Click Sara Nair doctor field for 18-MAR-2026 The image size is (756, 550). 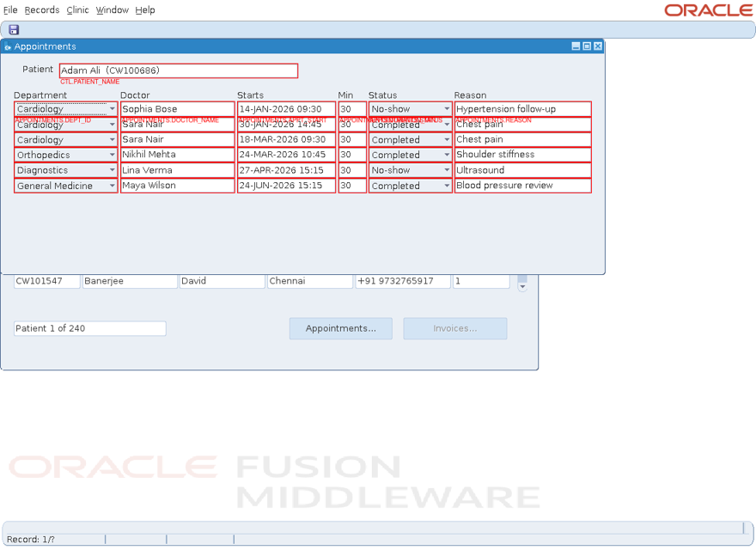178,139
